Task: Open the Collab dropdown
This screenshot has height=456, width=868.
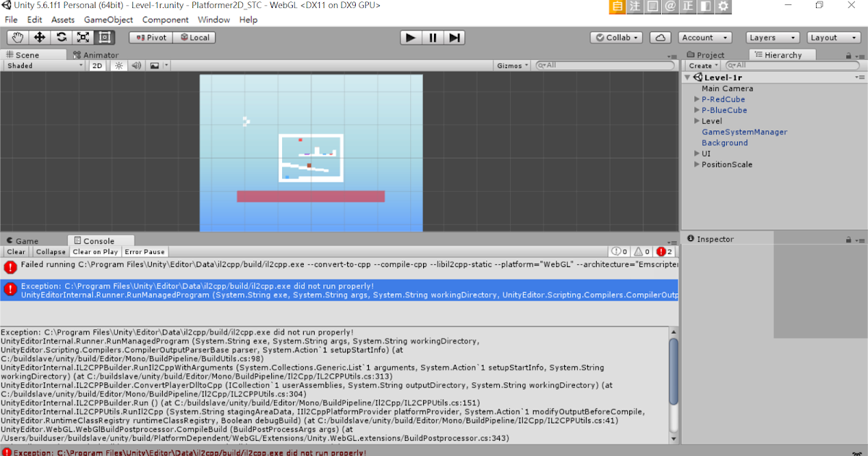Action: [616, 37]
